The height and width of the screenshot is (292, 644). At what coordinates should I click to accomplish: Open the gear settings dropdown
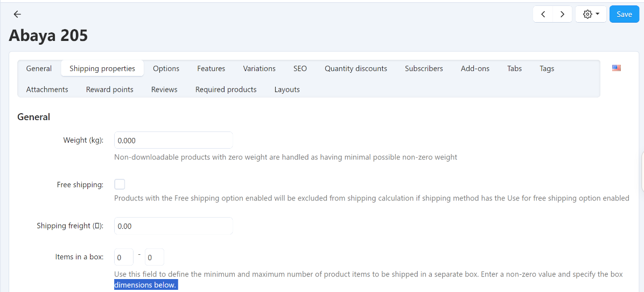tap(591, 15)
